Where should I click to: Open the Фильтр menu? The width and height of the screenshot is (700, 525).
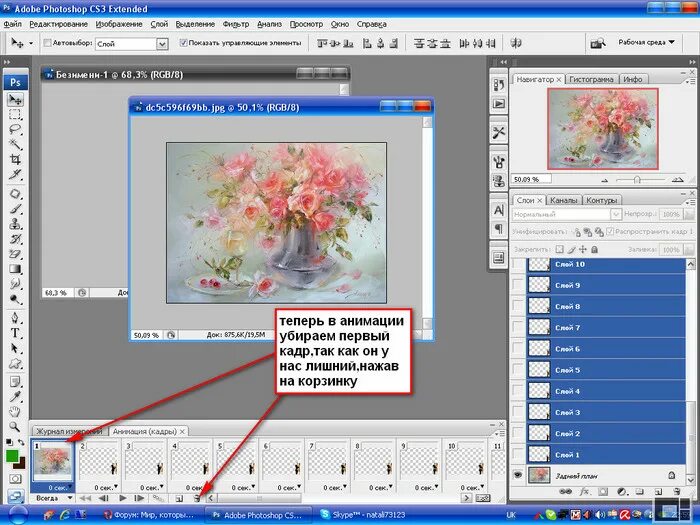(x=236, y=24)
